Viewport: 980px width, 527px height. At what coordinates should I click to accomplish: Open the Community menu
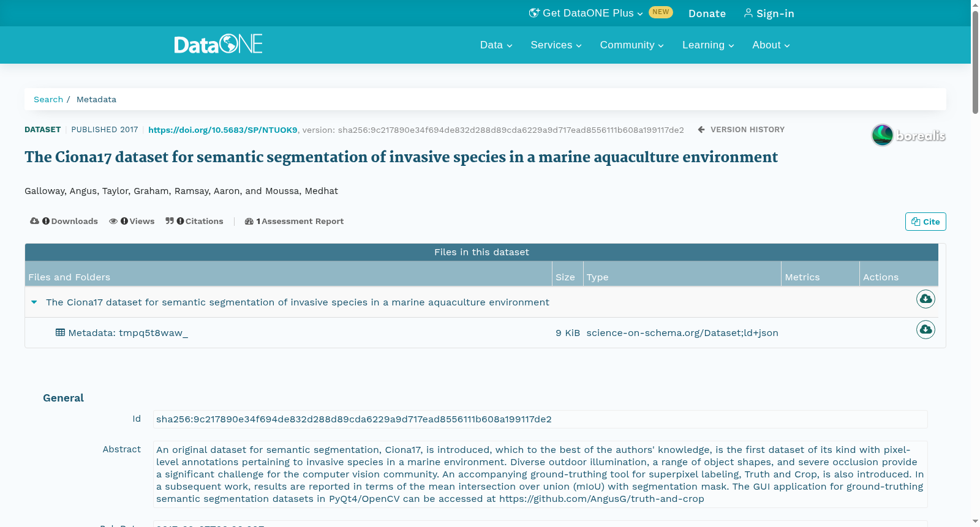631,45
